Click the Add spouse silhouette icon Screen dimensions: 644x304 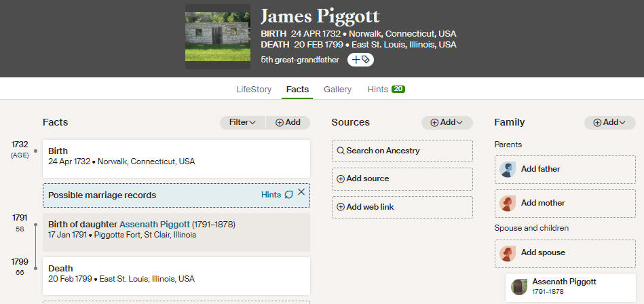508,253
